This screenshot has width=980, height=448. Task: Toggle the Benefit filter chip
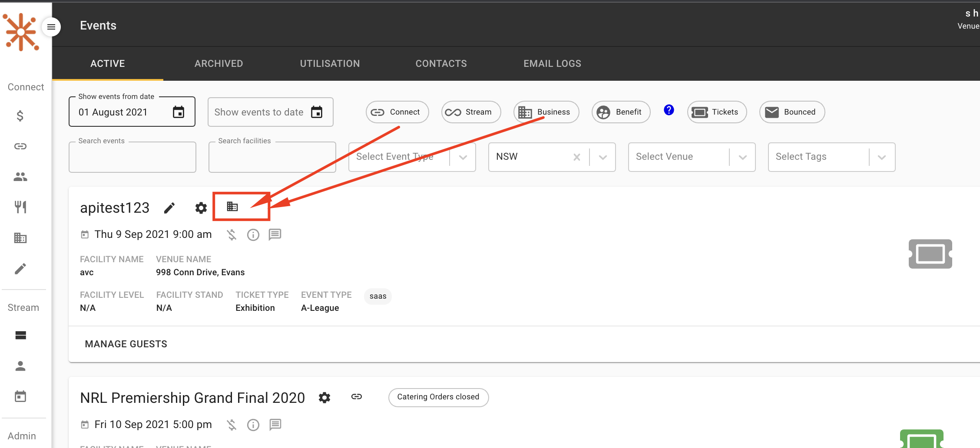click(621, 112)
